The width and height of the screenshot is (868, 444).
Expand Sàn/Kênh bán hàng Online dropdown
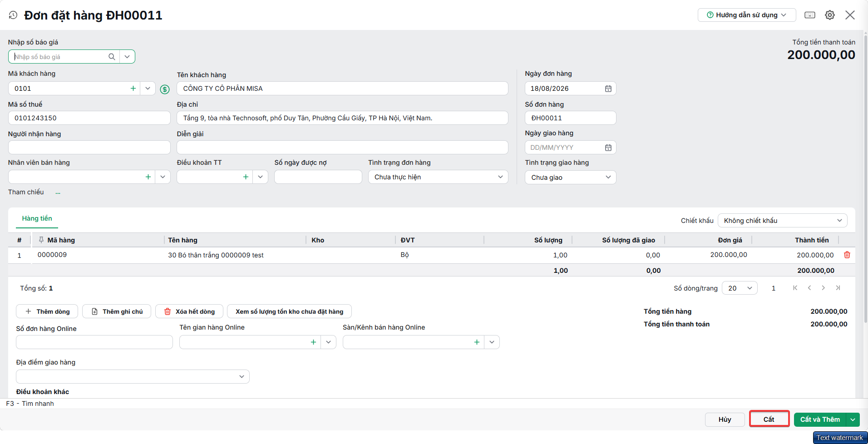(x=492, y=342)
